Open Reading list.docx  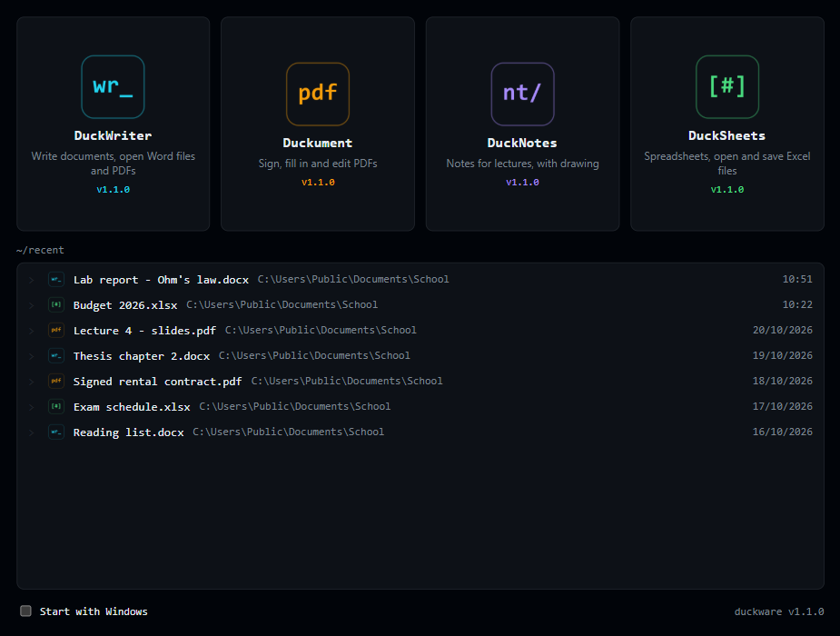pos(129,432)
